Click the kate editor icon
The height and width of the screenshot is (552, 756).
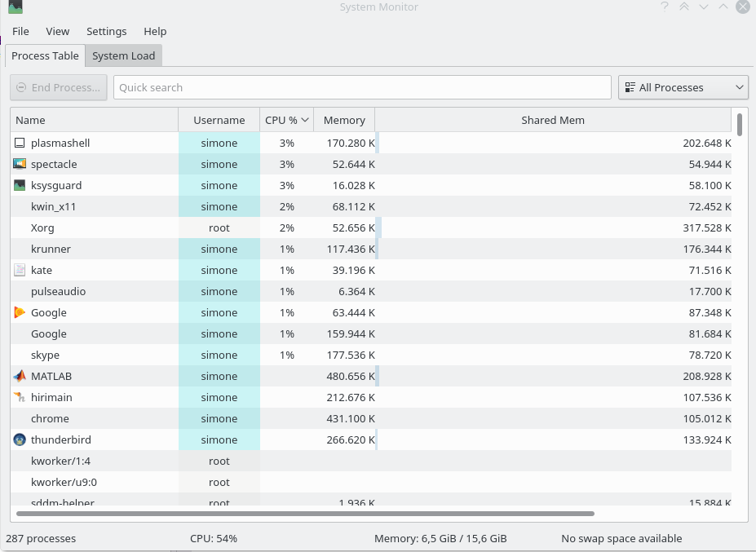point(20,270)
